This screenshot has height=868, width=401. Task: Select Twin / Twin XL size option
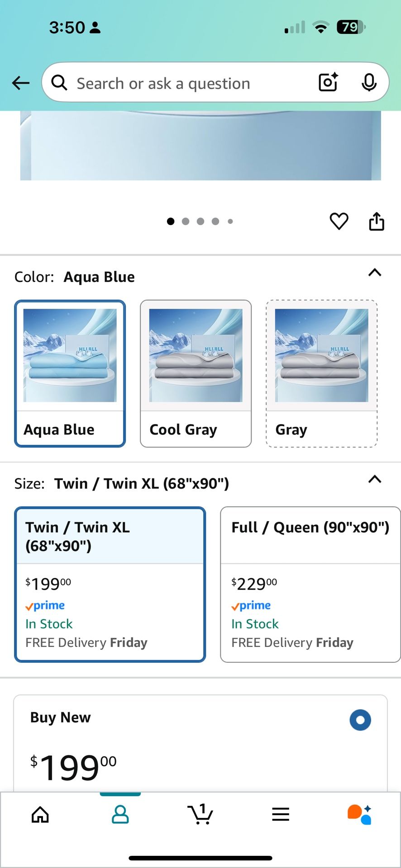[x=110, y=584]
